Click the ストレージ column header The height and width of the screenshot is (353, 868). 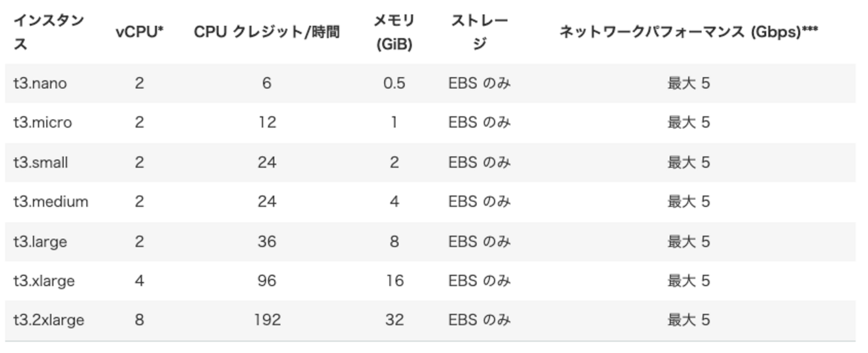coord(479,33)
